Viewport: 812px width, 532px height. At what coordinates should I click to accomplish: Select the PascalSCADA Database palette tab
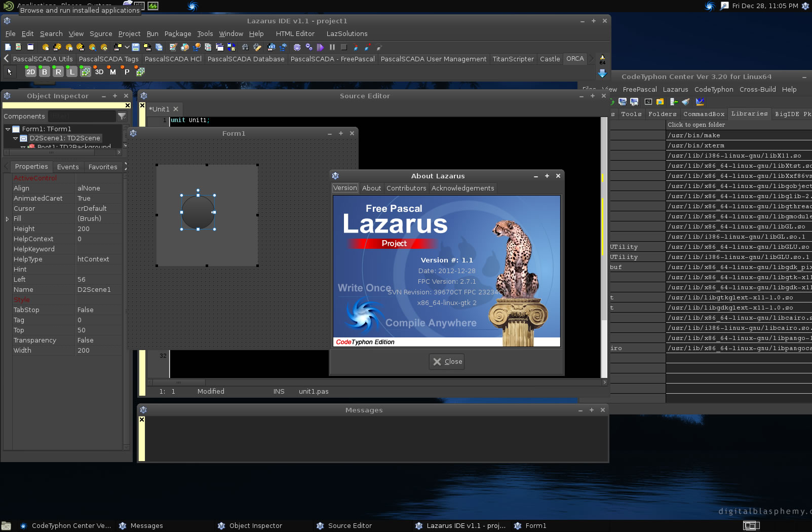click(x=246, y=59)
